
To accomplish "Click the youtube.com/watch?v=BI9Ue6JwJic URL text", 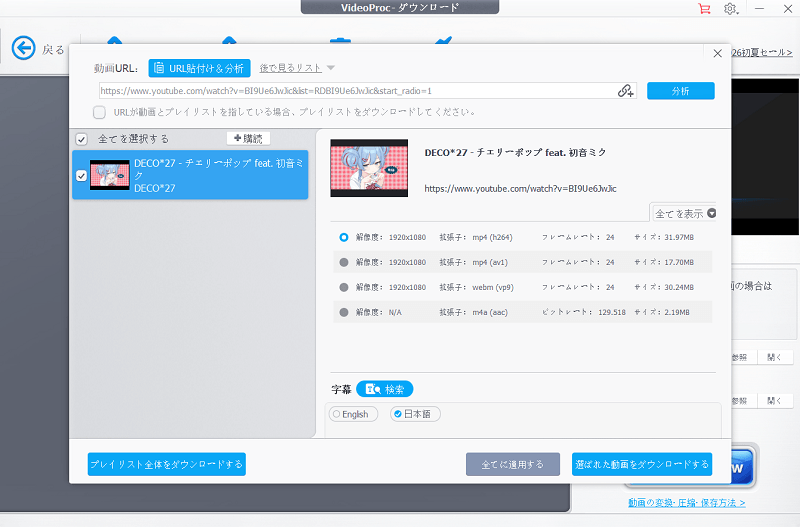I will [x=520, y=189].
